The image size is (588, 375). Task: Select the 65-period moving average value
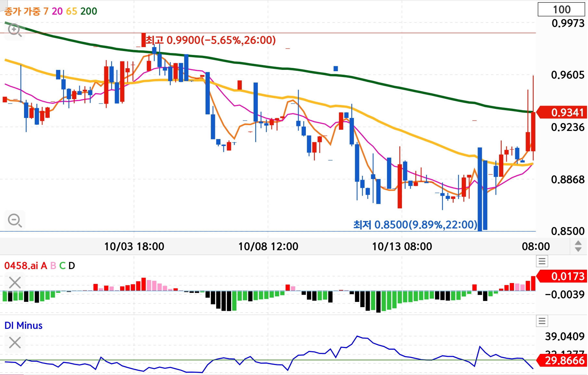pos(72,11)
